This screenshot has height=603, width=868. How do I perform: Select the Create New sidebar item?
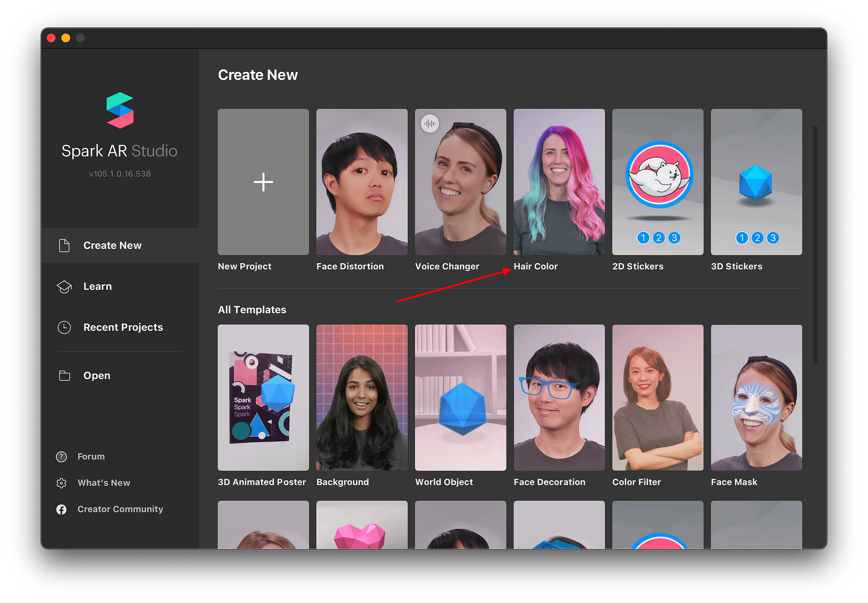pyautogui.click(x=120, y=246)
